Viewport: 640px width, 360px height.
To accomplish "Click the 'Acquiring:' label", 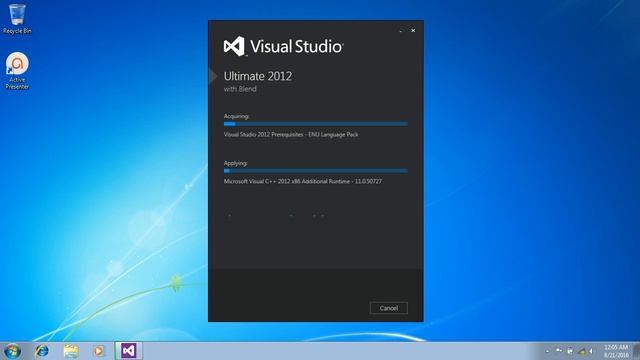I will click(x=236, y=116).
